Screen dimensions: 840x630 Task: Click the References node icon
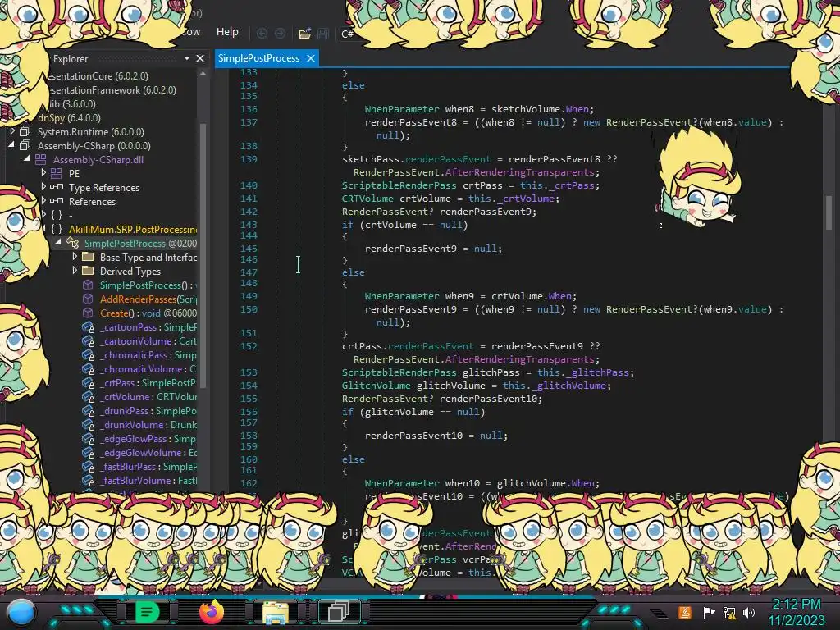pos(57,201)
